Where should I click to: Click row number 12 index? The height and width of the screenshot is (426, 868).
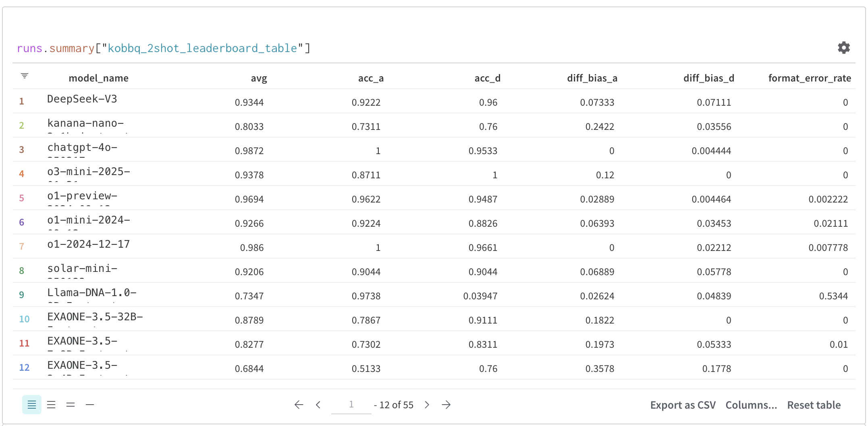click(x=24, y=368)
